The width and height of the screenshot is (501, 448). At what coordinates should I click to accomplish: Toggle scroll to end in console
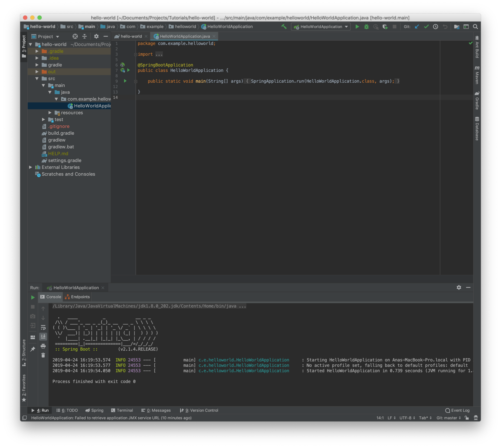(x=43, y=337)
